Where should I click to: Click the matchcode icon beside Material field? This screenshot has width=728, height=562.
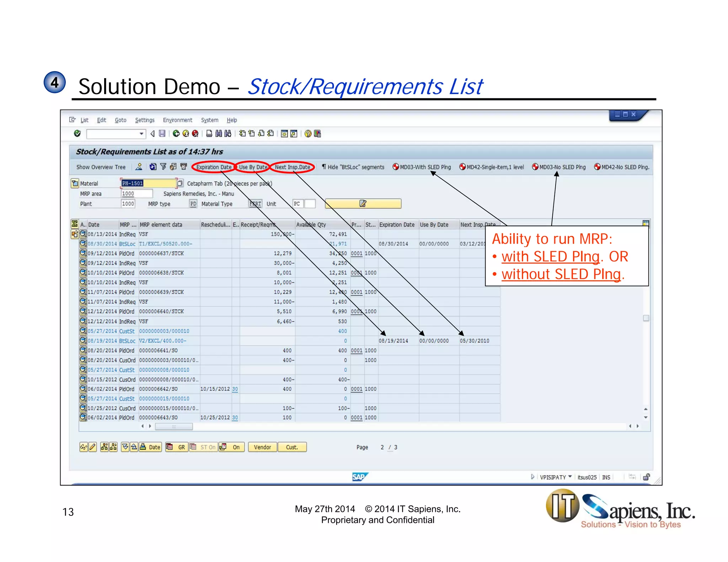[x=180, y=183]
